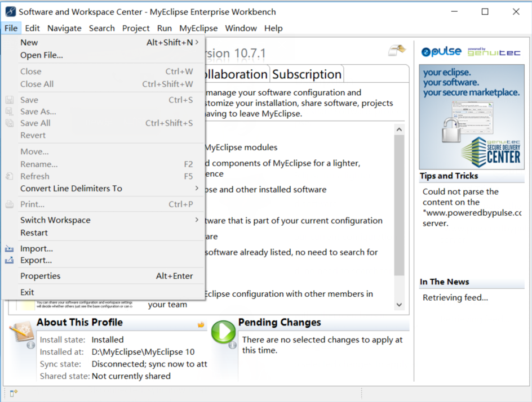Click the 'Disconnected; sync now' sync state text
532x402 pixels.
coord(149,364)
